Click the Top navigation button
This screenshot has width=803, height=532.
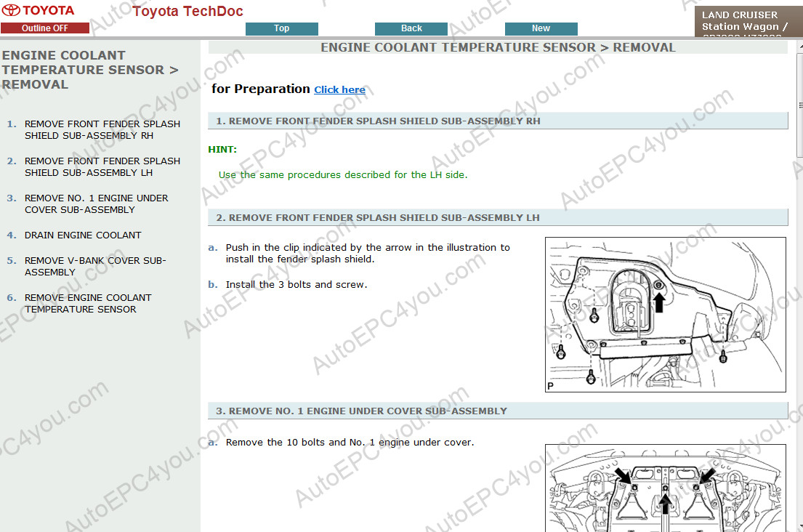pos(281,28)
